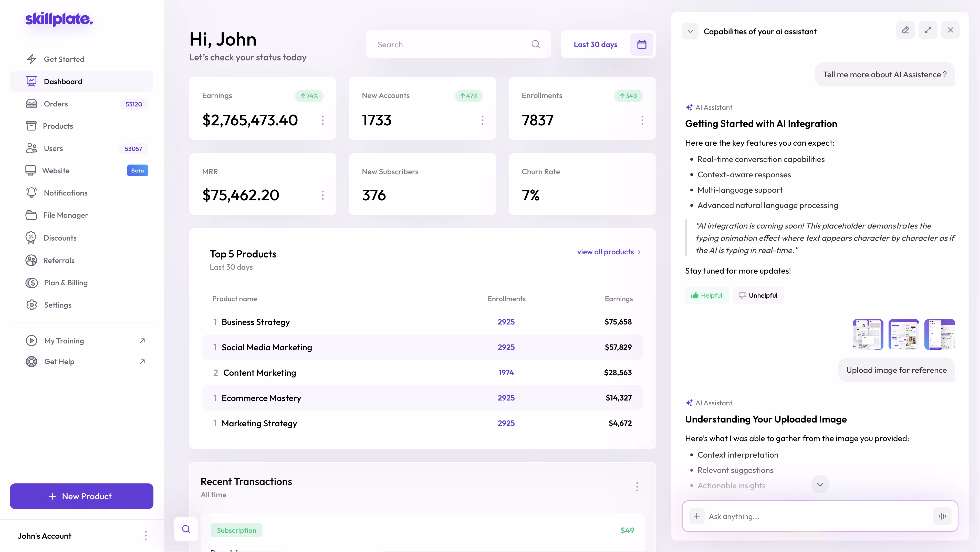Click the edit pencil icon in assistant panel
980x552 pixels.
[905, 30]
